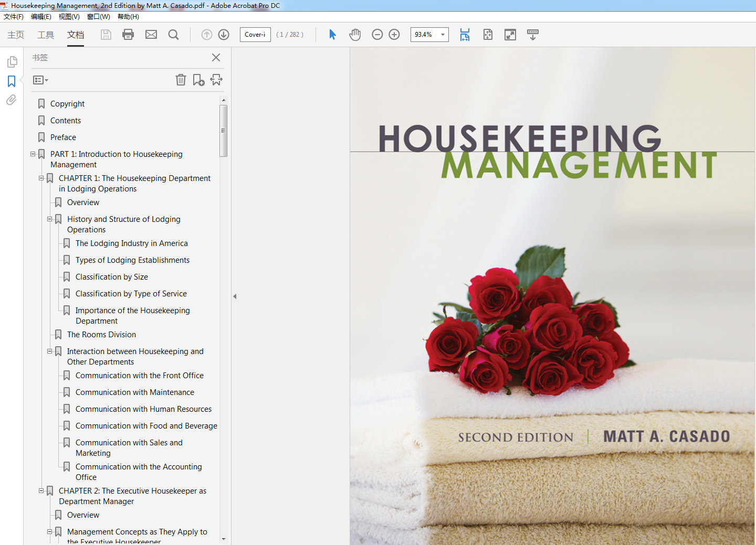The width and height of the screenshot is (756, 545).
Task: Click bookmarks panel scrollbar thumb
Action: [223, 131]
